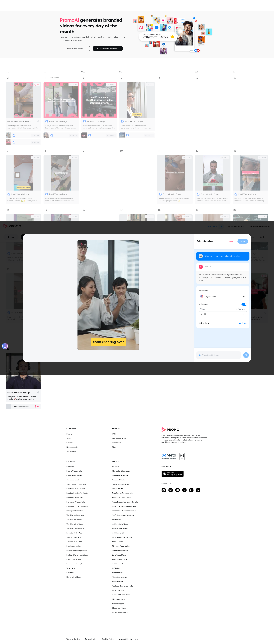This screenshot has width=274, height=644.
Task: Click the Facebook icon on the 7th's Prod Victoria Page
Action: (9, 194)
